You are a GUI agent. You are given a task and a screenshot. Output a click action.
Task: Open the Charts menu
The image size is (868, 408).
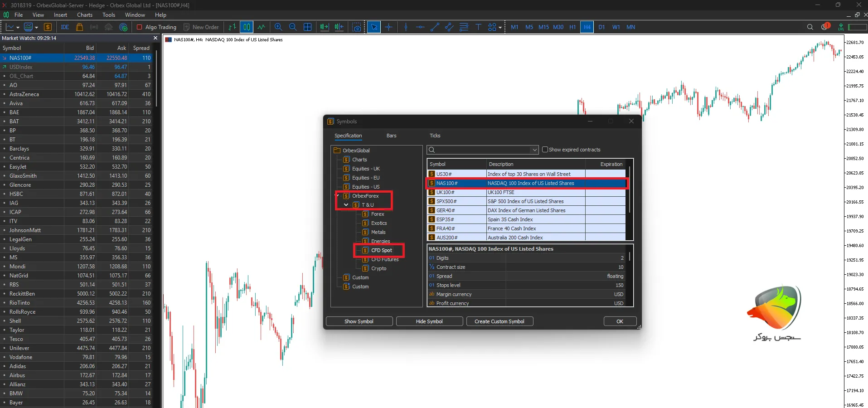[x=84, y=15]
